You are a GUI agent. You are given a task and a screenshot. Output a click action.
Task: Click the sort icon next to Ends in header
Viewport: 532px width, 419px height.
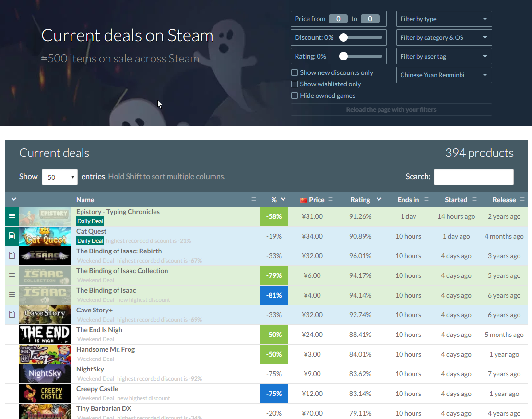pyautogui.click(x=426, y=199)
